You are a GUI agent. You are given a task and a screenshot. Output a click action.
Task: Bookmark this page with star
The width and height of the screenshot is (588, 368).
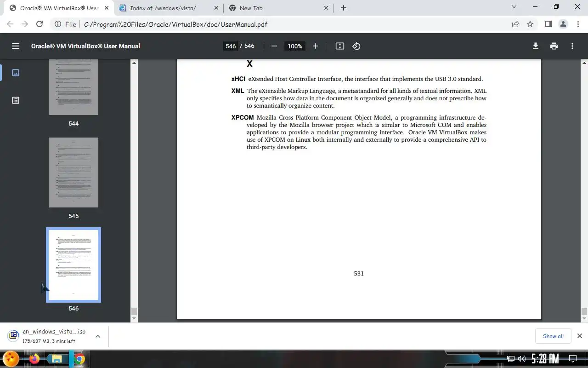point(530,24)
